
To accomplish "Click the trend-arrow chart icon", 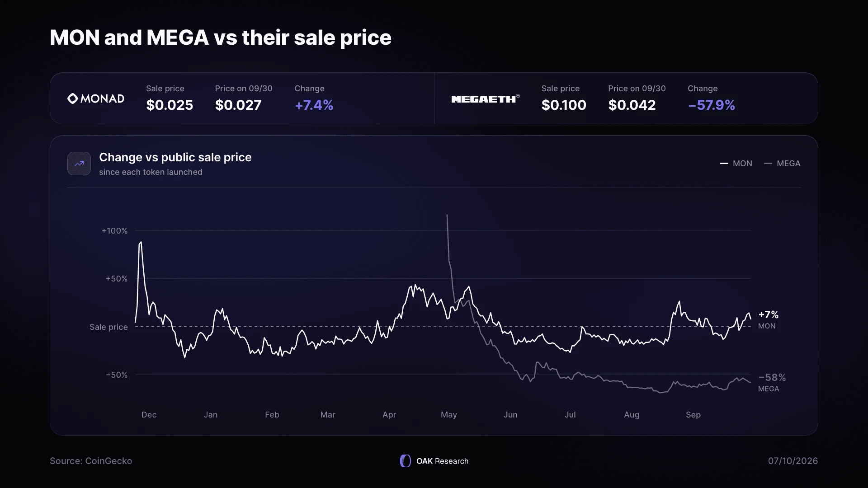I will (79, 164).
